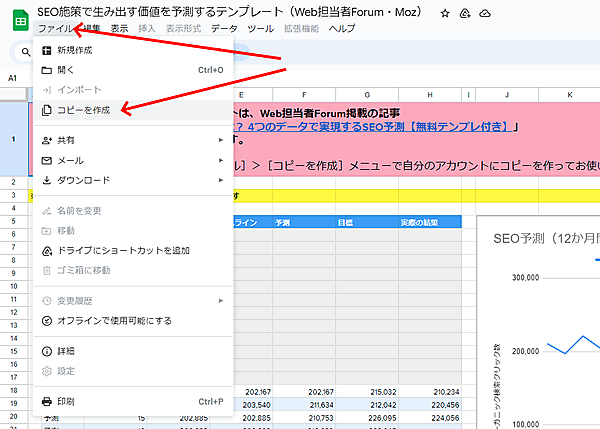The image size is (600, 429).
Task: Select column K header
Action: coord(568,94)
